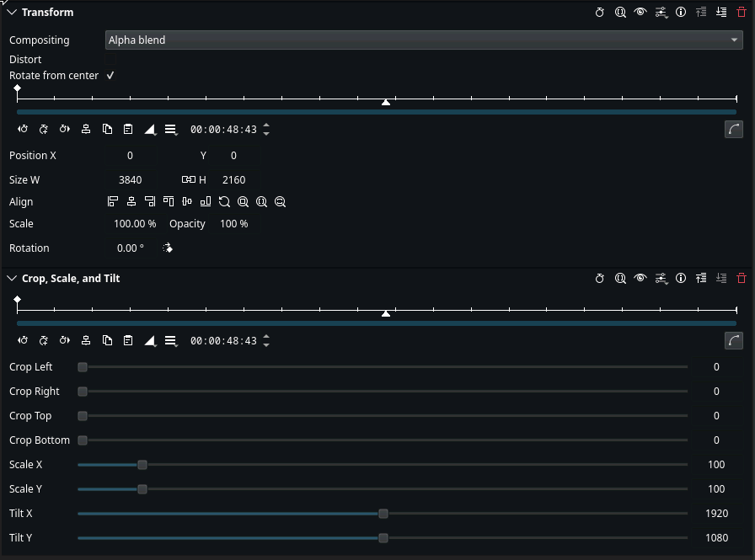Click the Scale X slider handle
This screenshot has width=755, height=560.
142,465
